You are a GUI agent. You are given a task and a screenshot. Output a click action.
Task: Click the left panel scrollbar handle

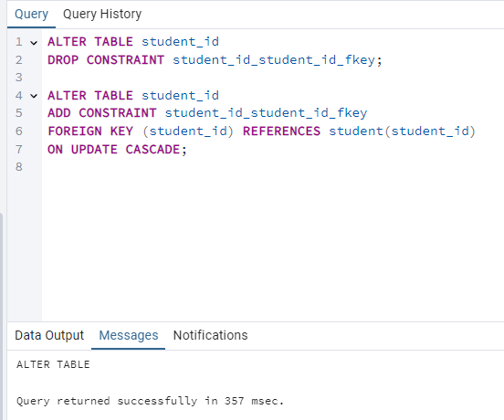pos(1,315)
